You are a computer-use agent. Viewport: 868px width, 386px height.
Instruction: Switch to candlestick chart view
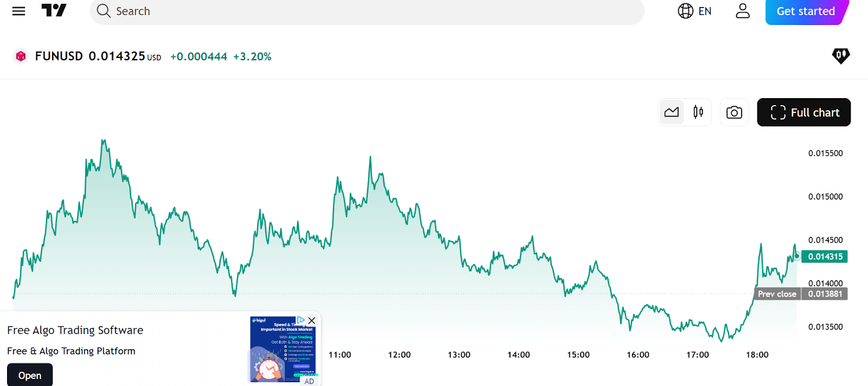pos(698,112)
